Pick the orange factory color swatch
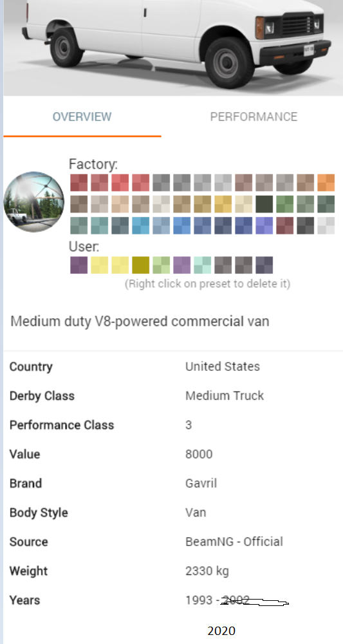The width and height of the screenshot is (343, 644). pos(326,183)
